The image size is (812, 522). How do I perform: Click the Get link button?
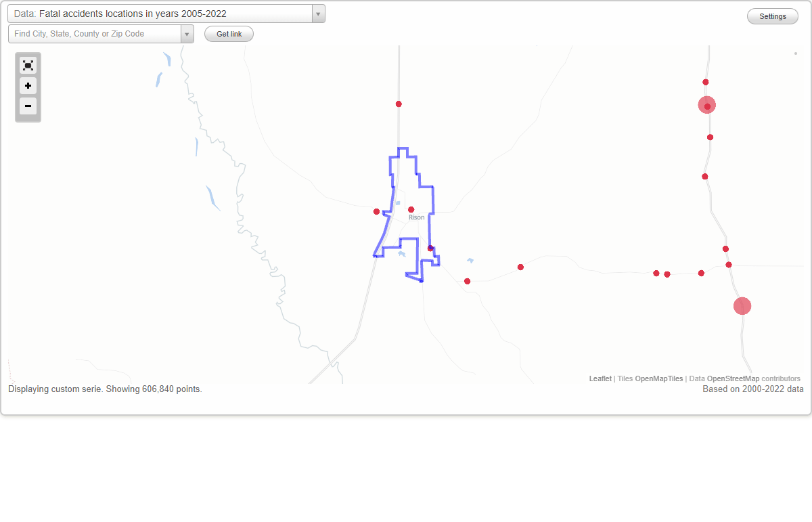[x=228, y=34]
